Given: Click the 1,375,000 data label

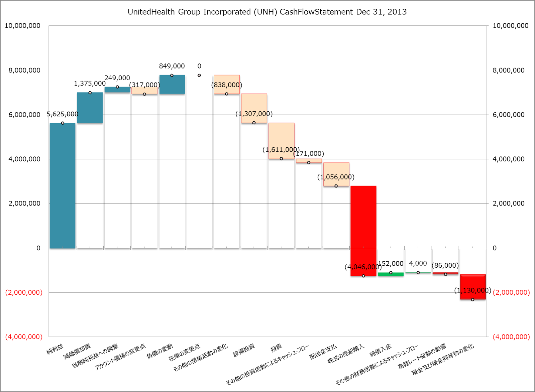Looking at the screenshot, I should [90, 84].
